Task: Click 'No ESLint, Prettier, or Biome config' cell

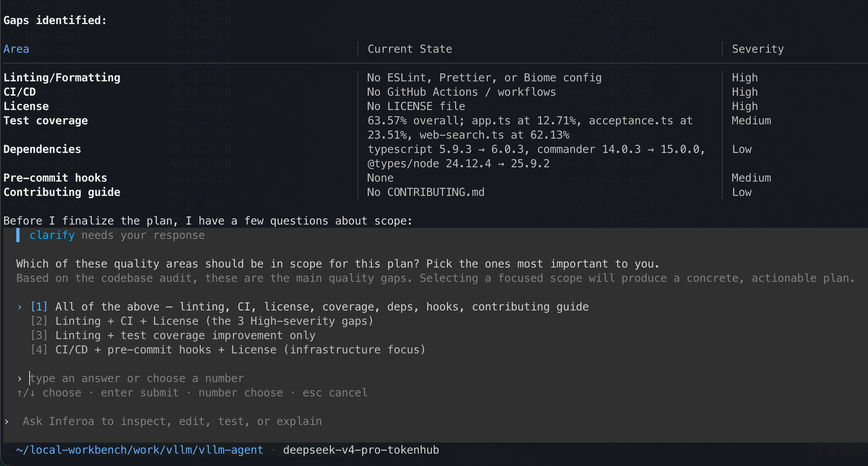Action: [x=484, y=77]
